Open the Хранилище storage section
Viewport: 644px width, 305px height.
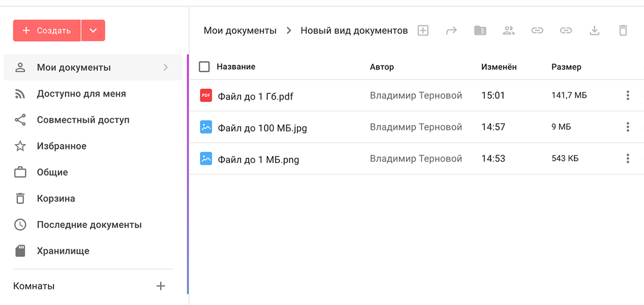pos(63,251)
